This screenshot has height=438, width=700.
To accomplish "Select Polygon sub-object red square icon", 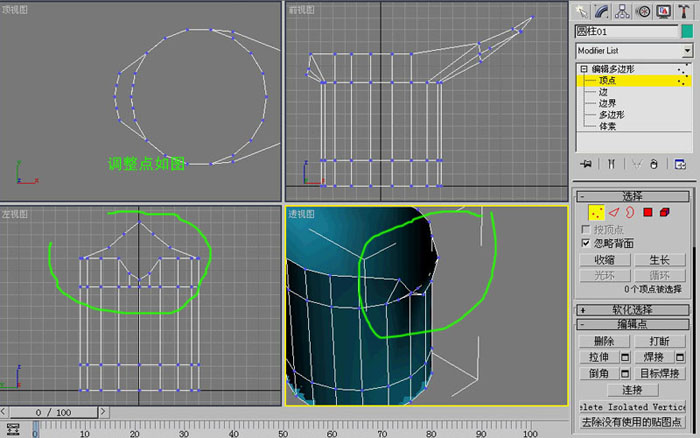I will tap(648, 213).
